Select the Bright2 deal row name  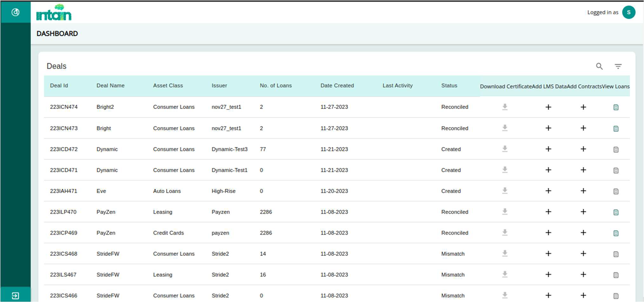(x=105, y=107)
